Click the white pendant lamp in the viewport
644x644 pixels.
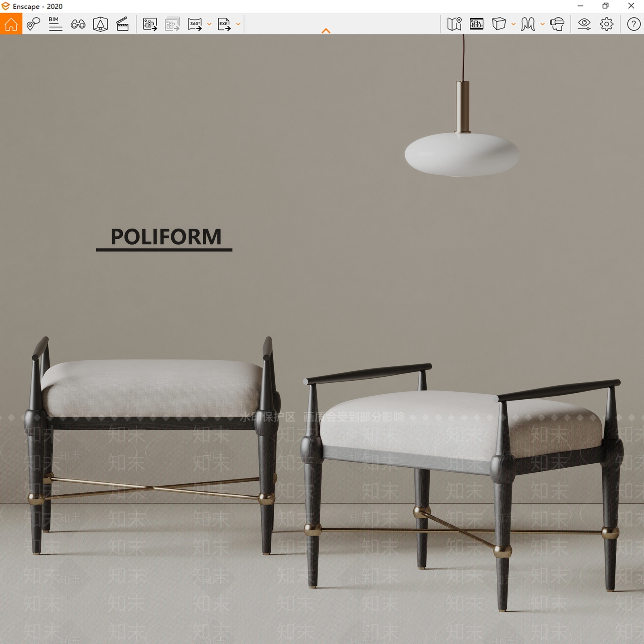pos(462,155)
